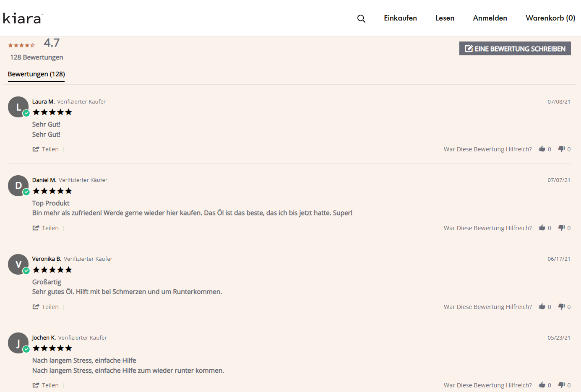This screenshot has width=581, height=392.
Task: Upvote Jochen K.'s review
Action: (542, 385)
